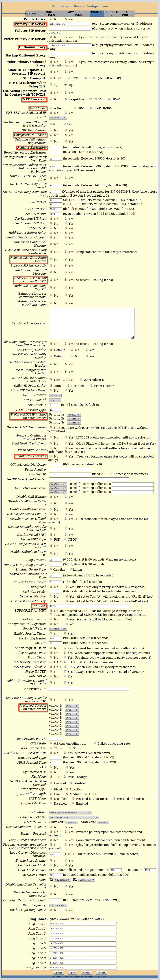The width and height of the screenshot is (160, 980).
Task: Click the Outbound Proxy field
Action: pos(70,45)
